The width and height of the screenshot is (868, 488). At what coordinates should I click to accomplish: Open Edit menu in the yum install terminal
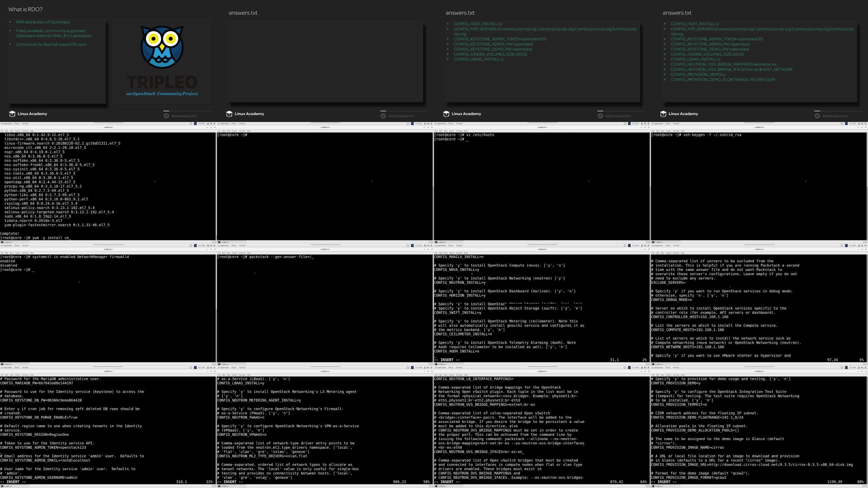pos(7,131)
